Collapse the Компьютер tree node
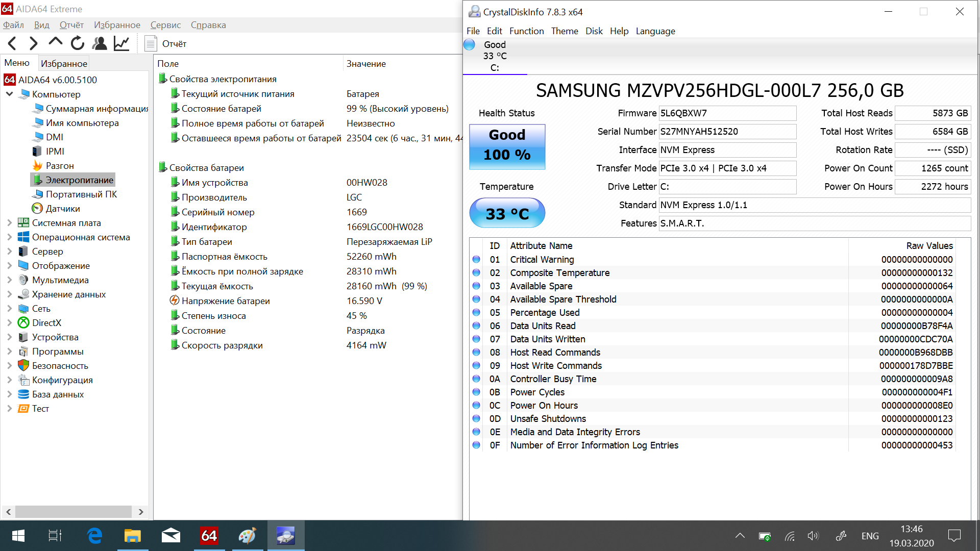 (x=9, y=94)
